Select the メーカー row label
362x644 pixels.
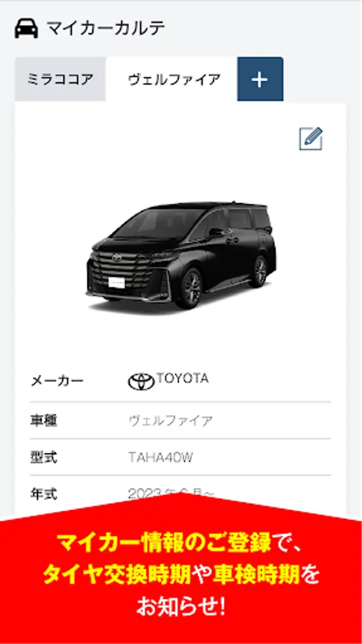57,381
